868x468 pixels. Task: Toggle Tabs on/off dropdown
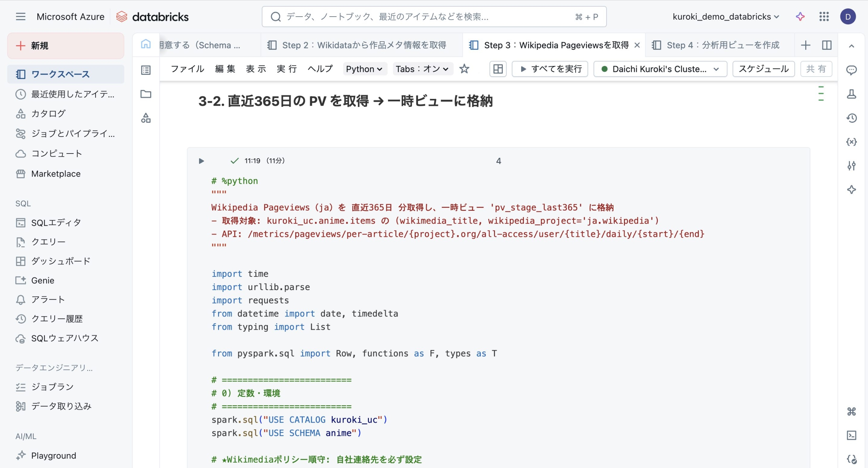pyautogui.click(x=422, y=69)
